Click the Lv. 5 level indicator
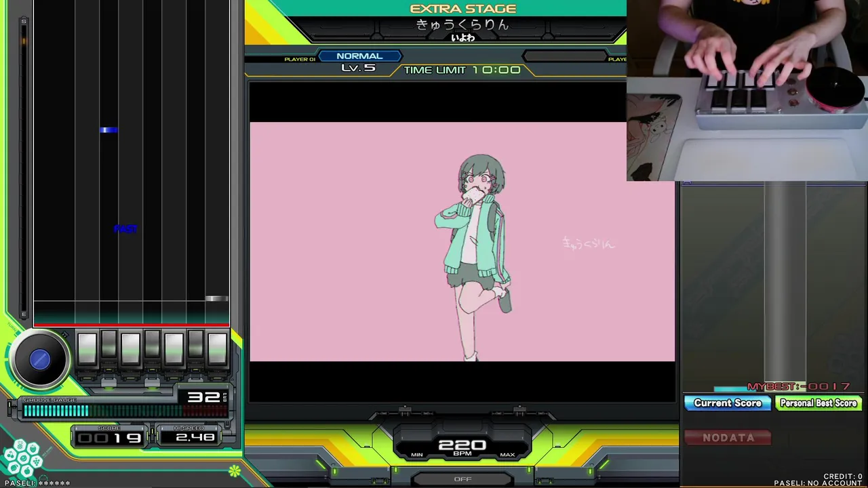This screenshot has width=868, height=488. [x=358, y=68]
